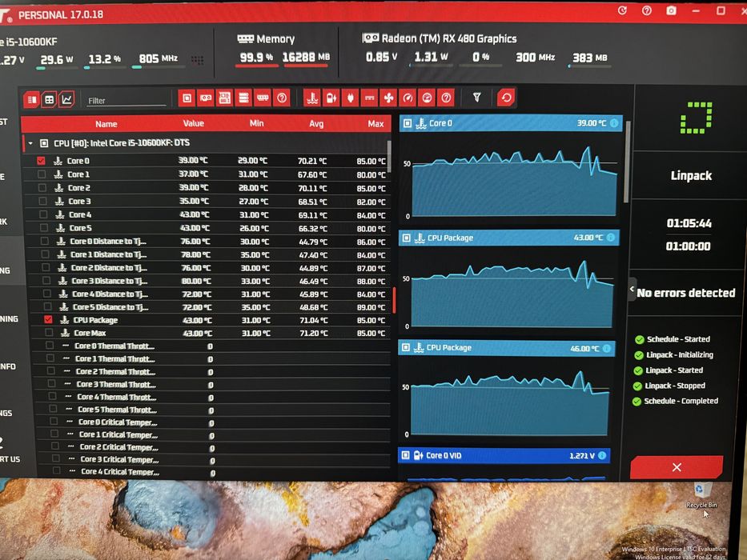Open help from the title bar question mark
Image resolution: width=747 pixels, height=560 pixels.
[x=646, y=10]
